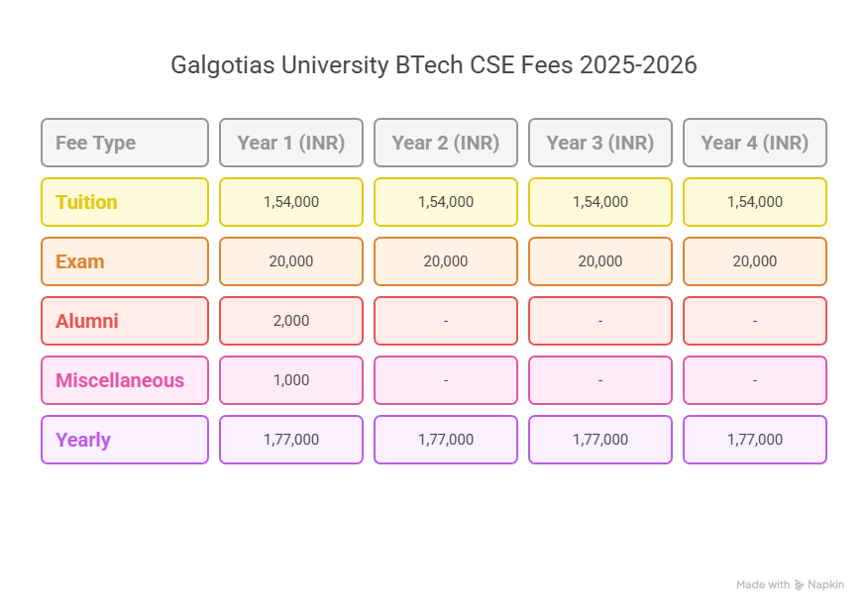The image size is (868, 612).
Task: Click the Miscellaneous fee cell showing 1,000
Action: point(291,380)
